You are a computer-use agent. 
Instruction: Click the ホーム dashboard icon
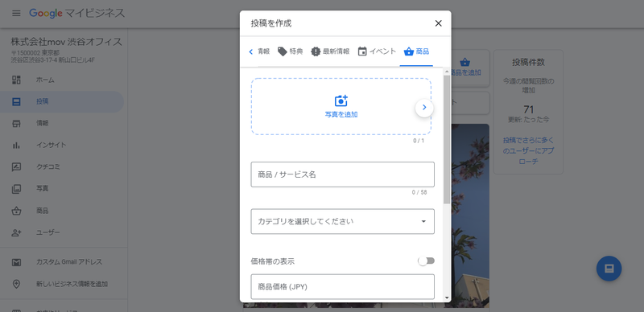[16, 80]
